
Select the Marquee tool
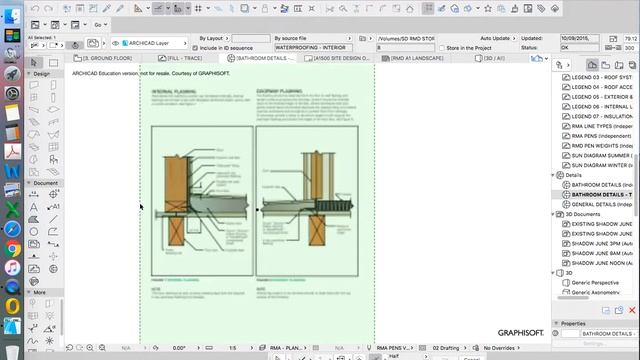tap(53, 62)
